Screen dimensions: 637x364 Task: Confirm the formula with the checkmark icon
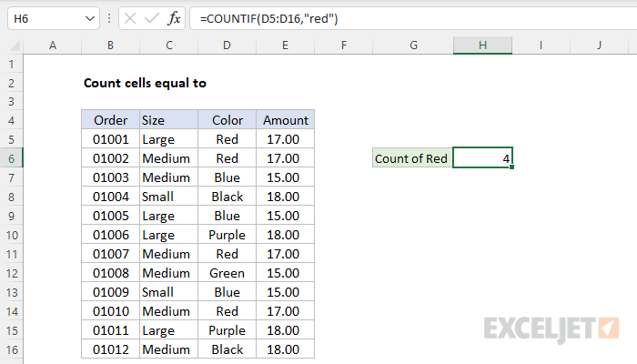click(152, 18)
